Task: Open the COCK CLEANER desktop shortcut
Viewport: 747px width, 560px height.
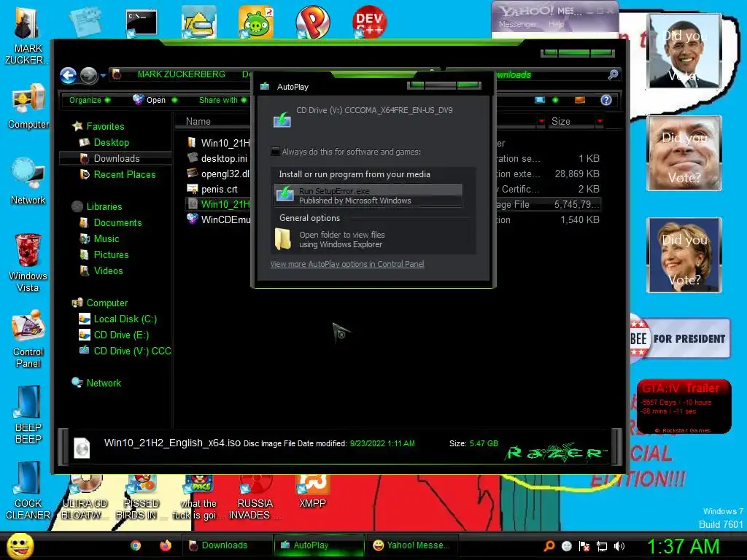Action: click(x=28, y=491)
